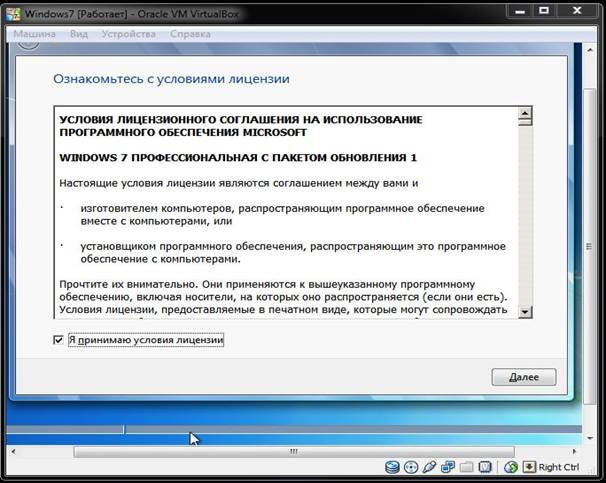Viewport: 606px width, 483px height.
Task: Click the license text scroll up arrow
Action: pos(525,113)
